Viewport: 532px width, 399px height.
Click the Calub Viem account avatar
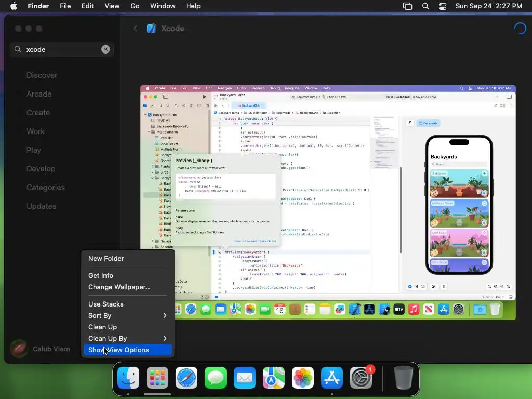[19, 349]
